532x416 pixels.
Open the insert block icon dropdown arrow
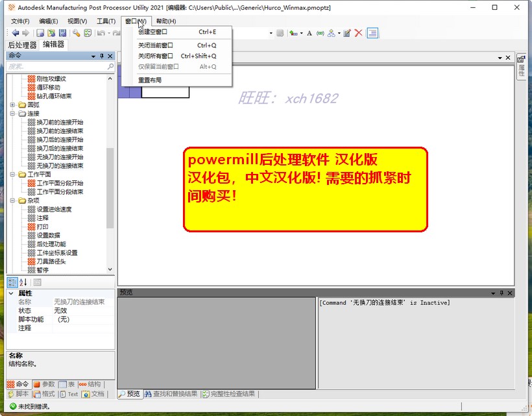click(301, 33)
